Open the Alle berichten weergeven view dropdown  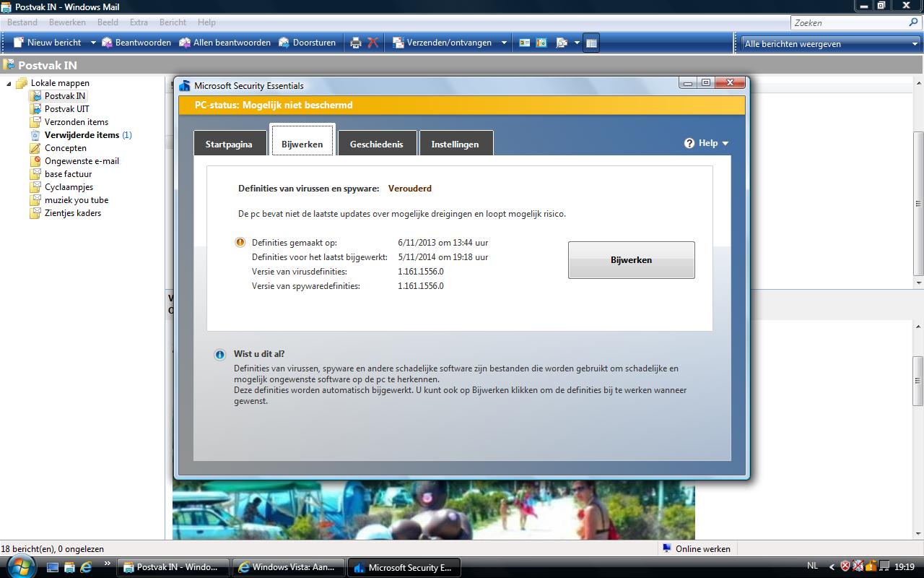pyautogui.click(x=831, y=44)
